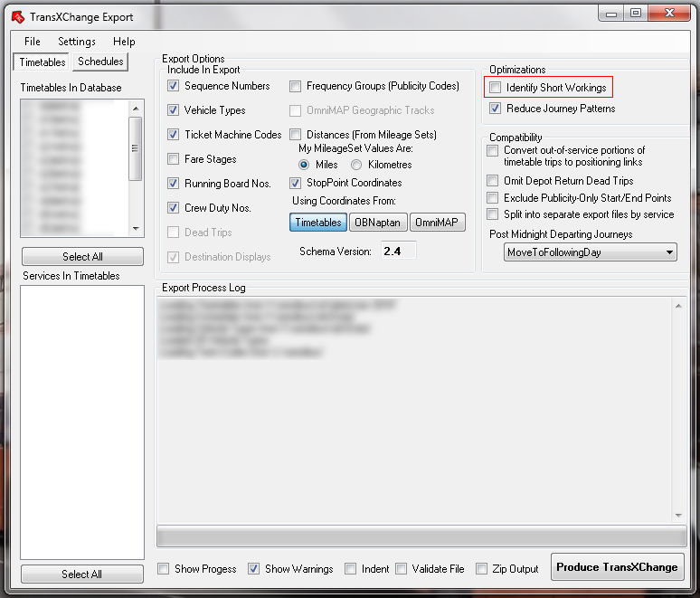
Task: Click the TransXChange app icon in title bar
Action: pyautogui.click(x=18, y=17)
